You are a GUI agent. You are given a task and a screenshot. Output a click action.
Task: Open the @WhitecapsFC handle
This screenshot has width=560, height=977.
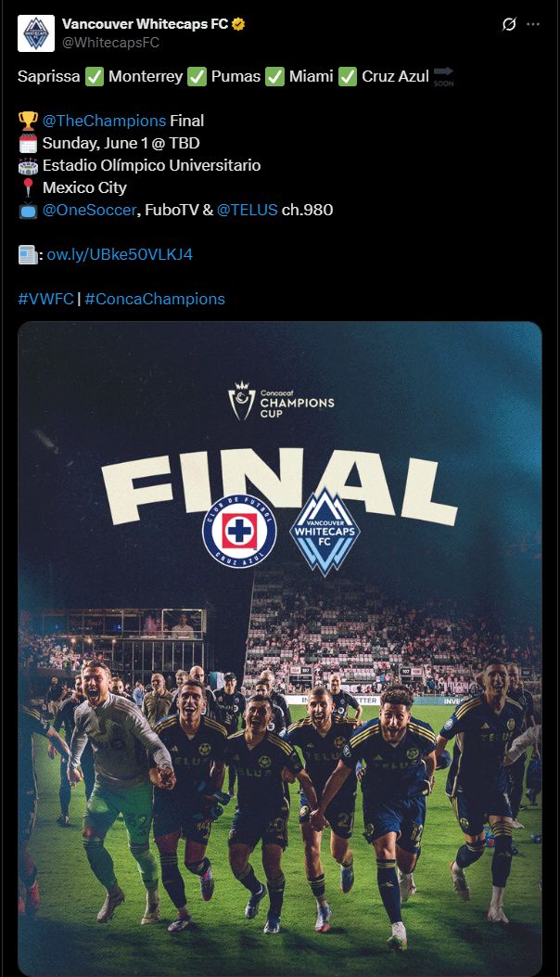[x=111, y=43]
